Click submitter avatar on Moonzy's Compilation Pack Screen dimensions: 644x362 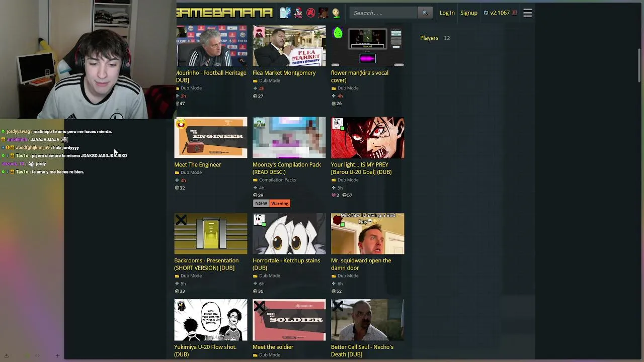[x=259, y=124]
